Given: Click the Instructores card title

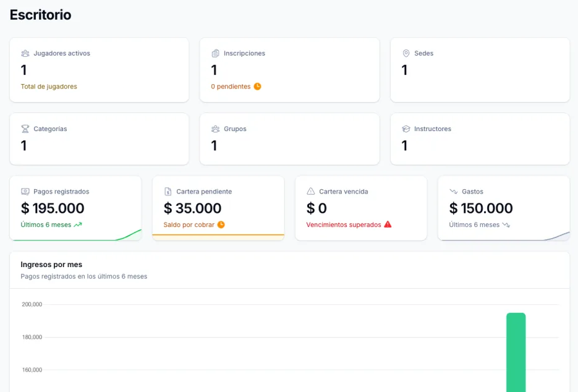Looking at the screenshot, I should pos(432,129).
